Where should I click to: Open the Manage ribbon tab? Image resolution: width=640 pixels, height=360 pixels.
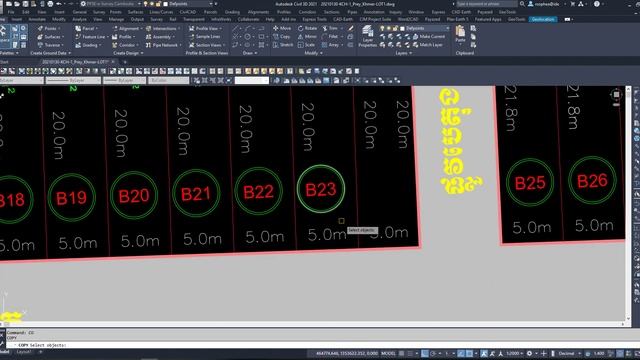[x=116, y=19]
